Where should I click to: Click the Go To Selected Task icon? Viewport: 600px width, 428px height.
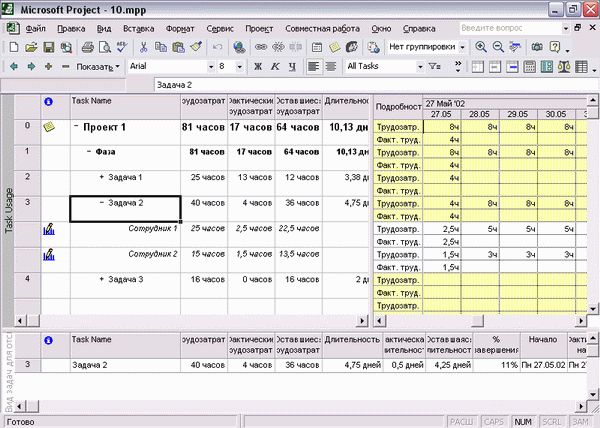(x=515, y=47)
